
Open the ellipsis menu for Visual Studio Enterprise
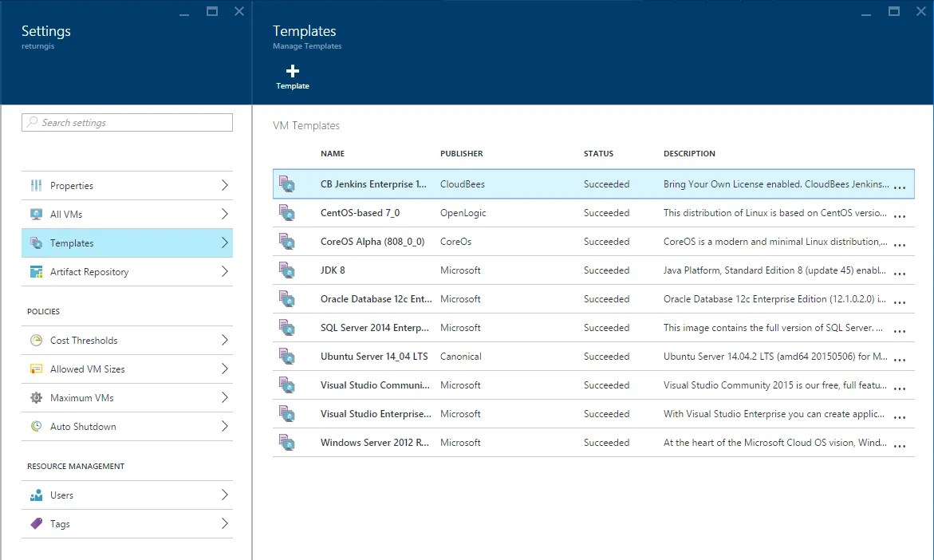[900, 417]
